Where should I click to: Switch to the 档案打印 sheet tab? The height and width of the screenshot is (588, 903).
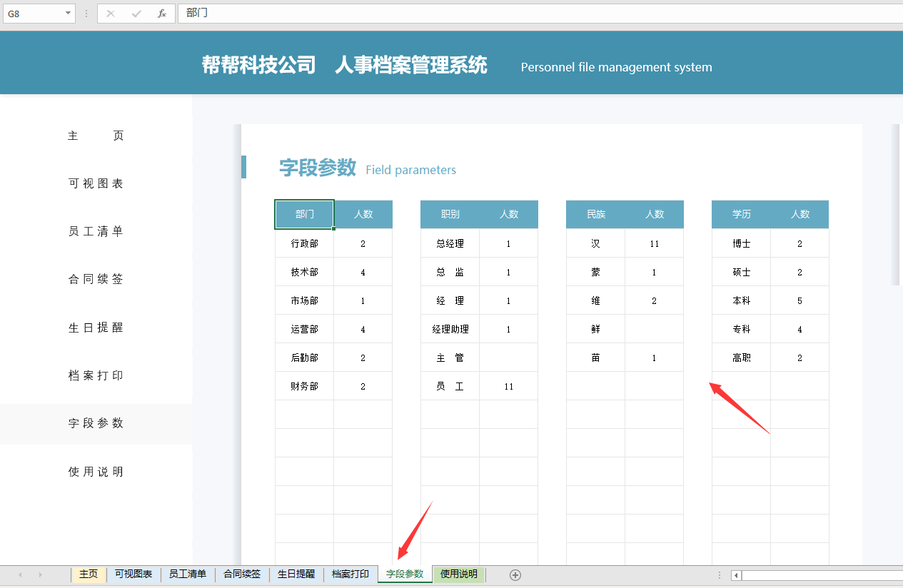(x=350, y=574)
